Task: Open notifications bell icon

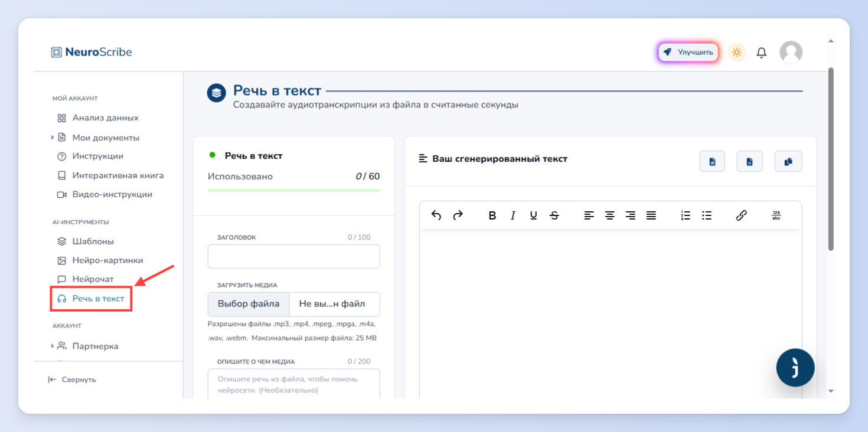Action: point(762,53)
